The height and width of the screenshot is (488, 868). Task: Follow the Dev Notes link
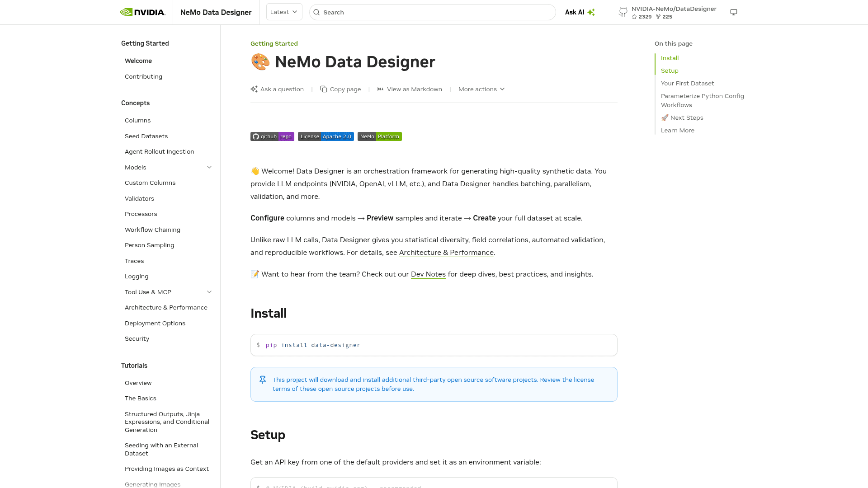pos(428,274)
